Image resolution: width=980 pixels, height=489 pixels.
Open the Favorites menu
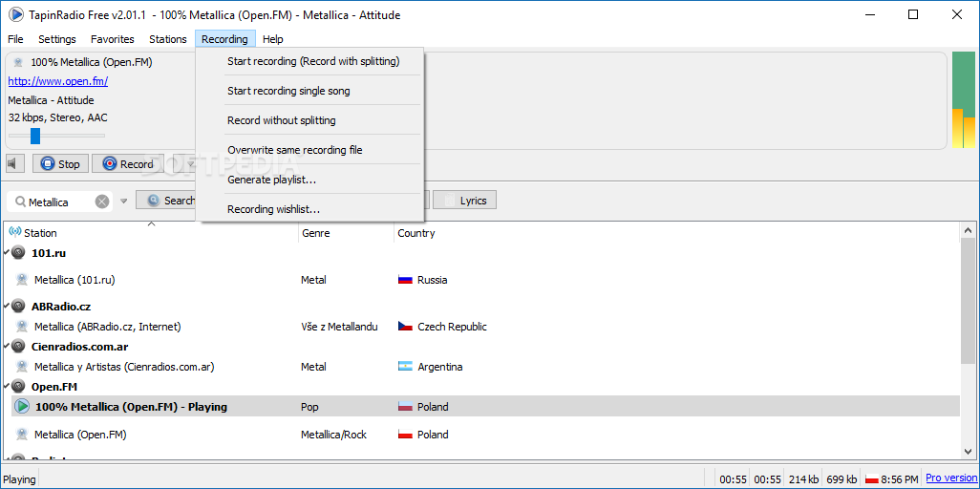pos(113,39)
